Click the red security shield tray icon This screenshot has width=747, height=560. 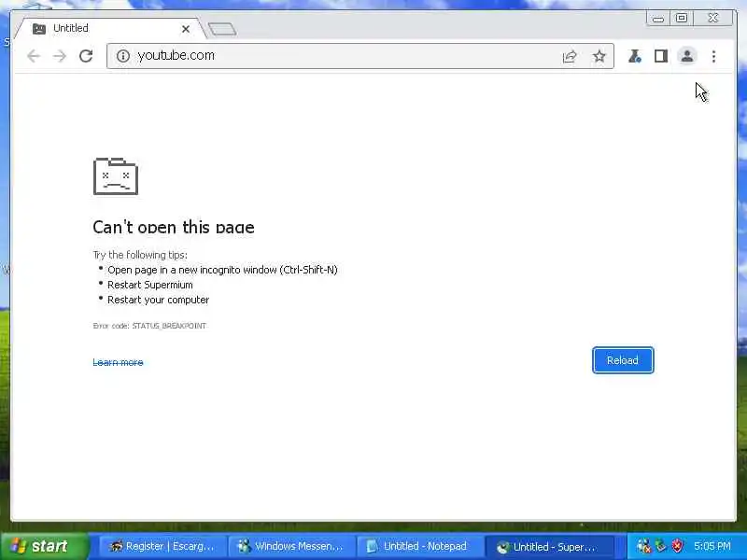coord(677,546)
